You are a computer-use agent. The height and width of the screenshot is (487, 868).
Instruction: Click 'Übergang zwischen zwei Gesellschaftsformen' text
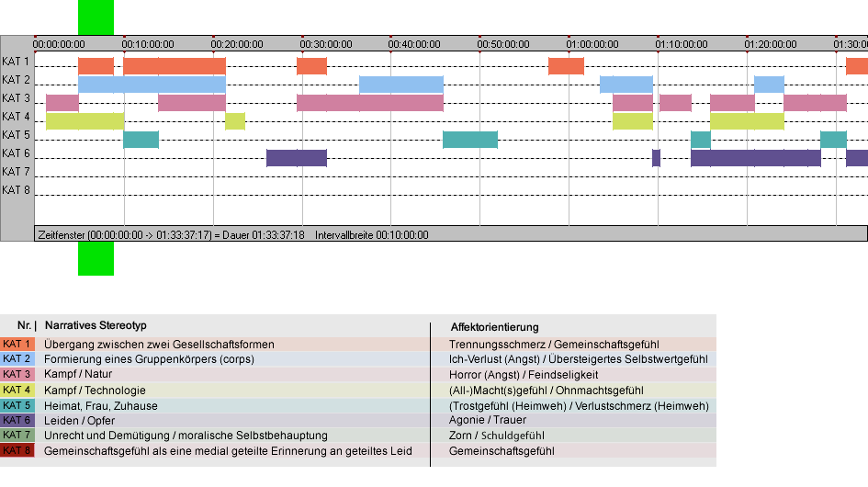click(x=160, y=344)
